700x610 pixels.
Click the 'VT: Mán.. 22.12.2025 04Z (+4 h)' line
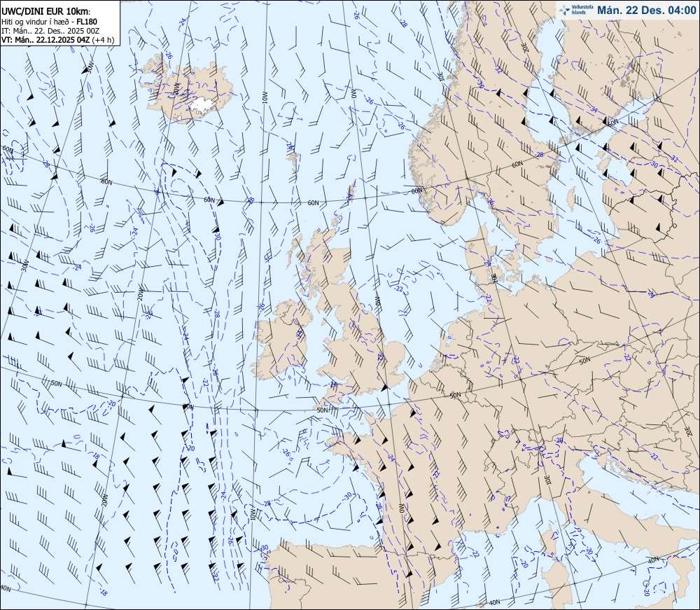pyautogui.click(x=58, y=40)
